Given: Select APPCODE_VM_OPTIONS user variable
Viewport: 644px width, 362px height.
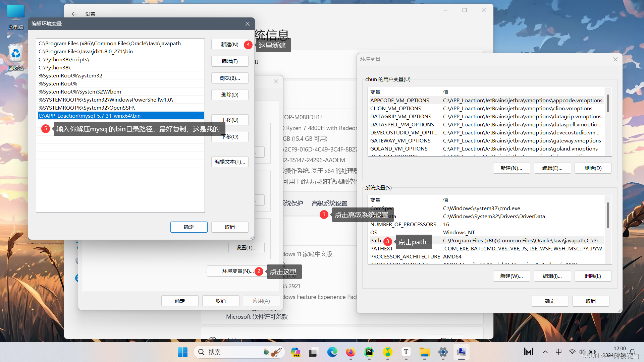Looking at the screenshot, I should click(x=486, y=100).
